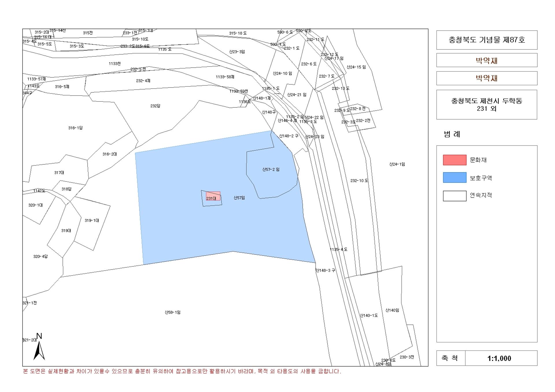The image size is (555, 392).
Task: Click the 산57임 parcel label
Action: (x=239, y=198)
